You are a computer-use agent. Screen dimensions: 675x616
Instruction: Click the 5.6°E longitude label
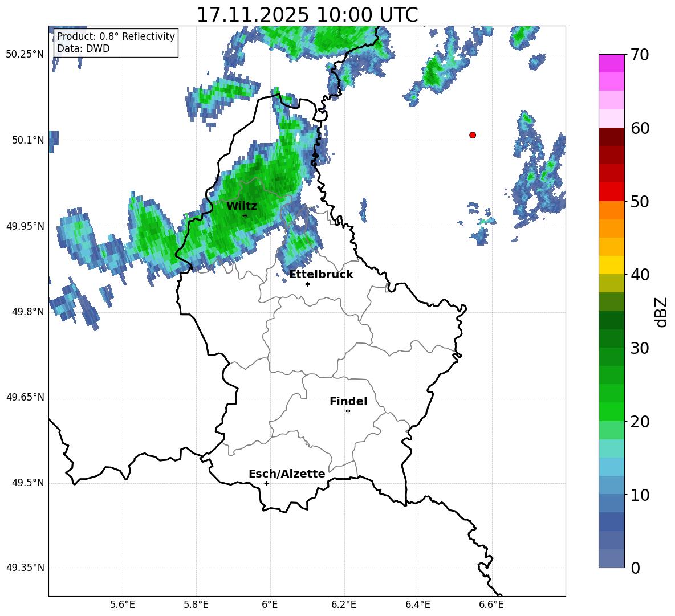click(123, 605)
